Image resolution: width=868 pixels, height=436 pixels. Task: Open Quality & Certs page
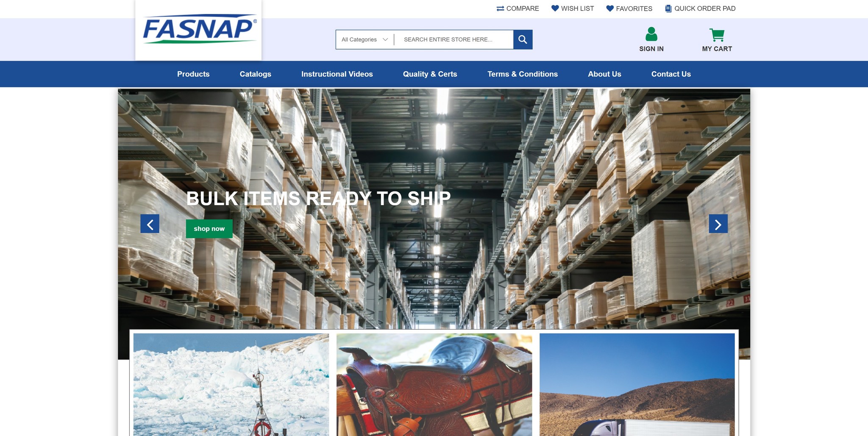430,74
